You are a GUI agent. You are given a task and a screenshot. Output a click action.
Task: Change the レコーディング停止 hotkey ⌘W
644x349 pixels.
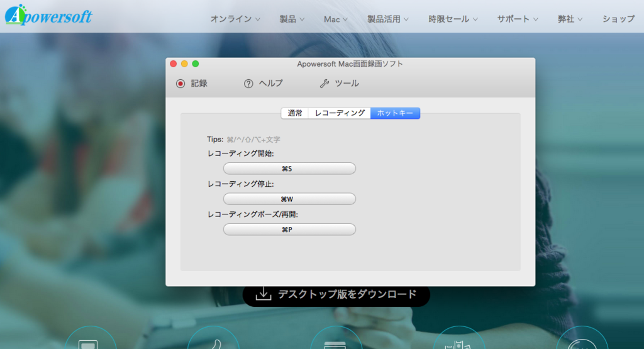289,199
